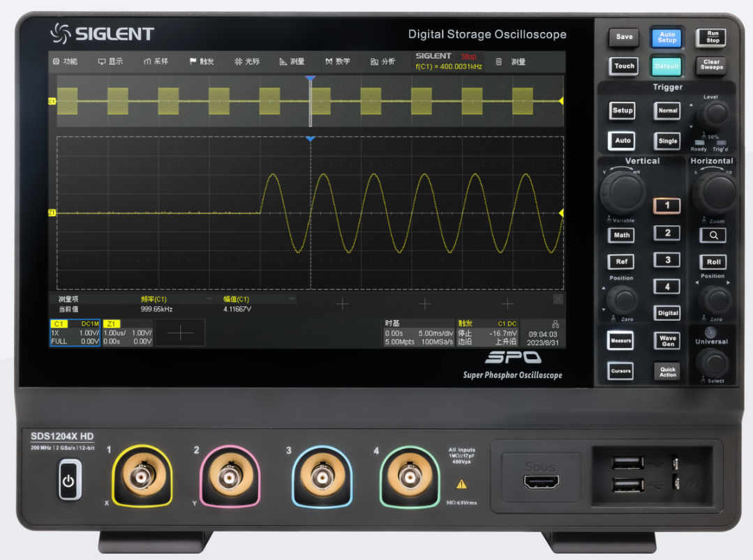Click the f(C1) = 400.0031kHz counter readout
753x560 pixels.
click(449, 66)
